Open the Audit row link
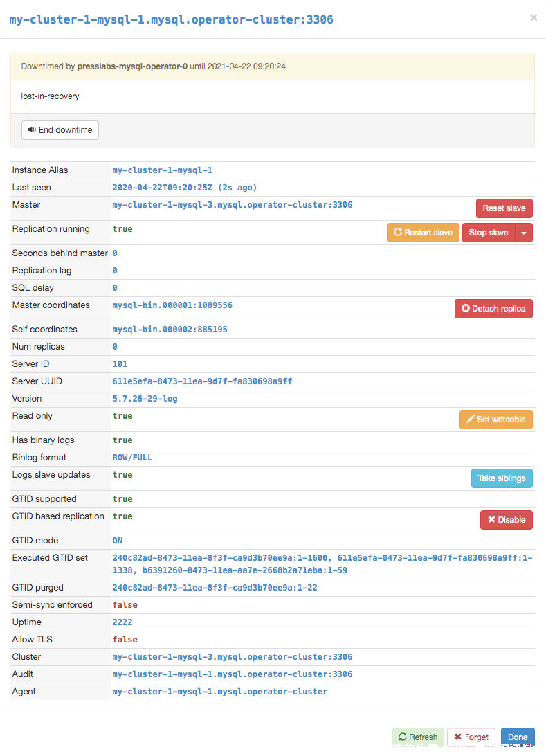The width and height of the screenshot is (546, 756). (233, 674)
